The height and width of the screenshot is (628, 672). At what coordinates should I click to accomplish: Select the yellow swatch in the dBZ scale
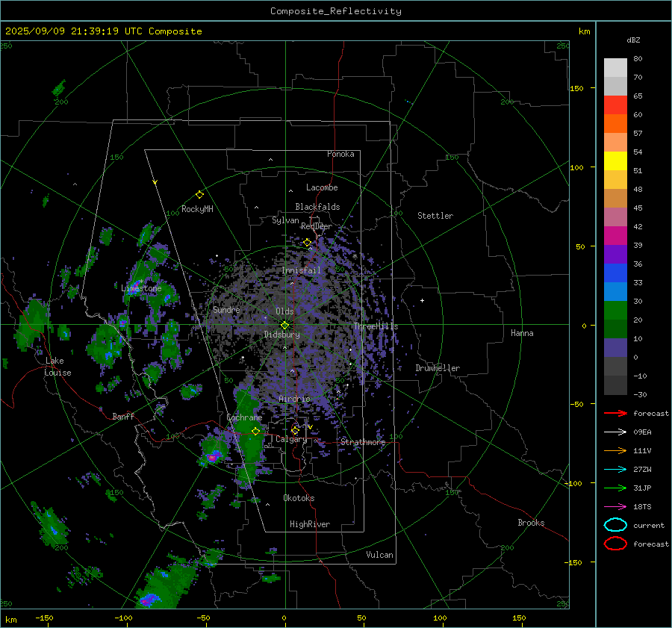(x=615, y=161)
